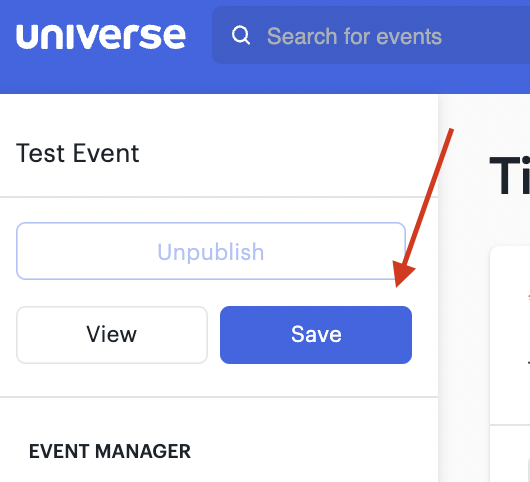Save the event changes
The width and height of the screenshot is (530, 482).
[x=316, y=335]
